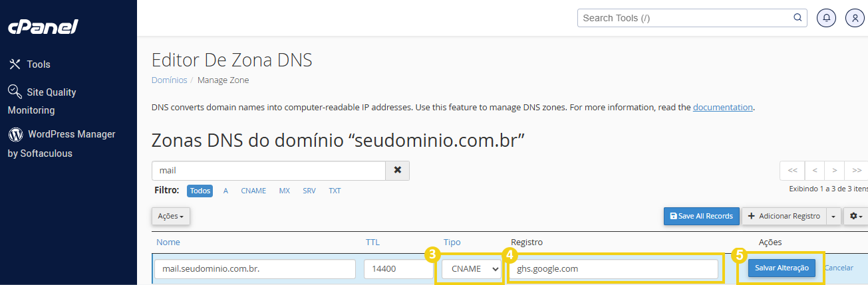Open the documentation link

tap(722, 107)
